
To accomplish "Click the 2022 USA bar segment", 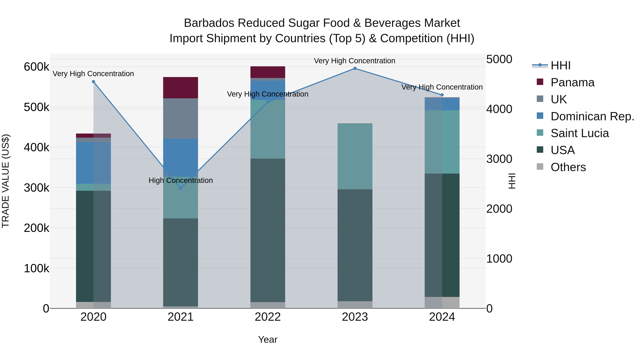I will [268, 230].
